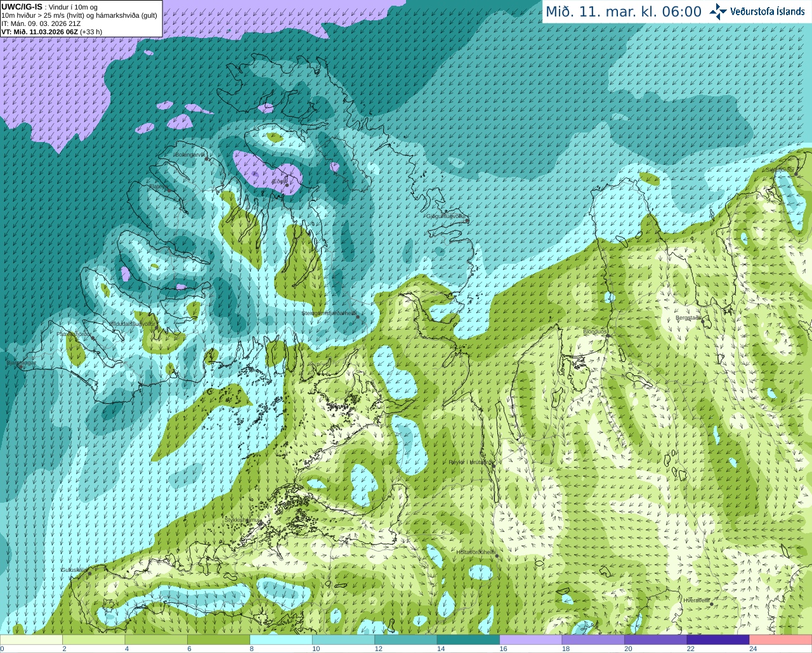Viewport: 812px width, 653px height.
Task: Click the Flateyri station label
Action: tap(158, 186)
